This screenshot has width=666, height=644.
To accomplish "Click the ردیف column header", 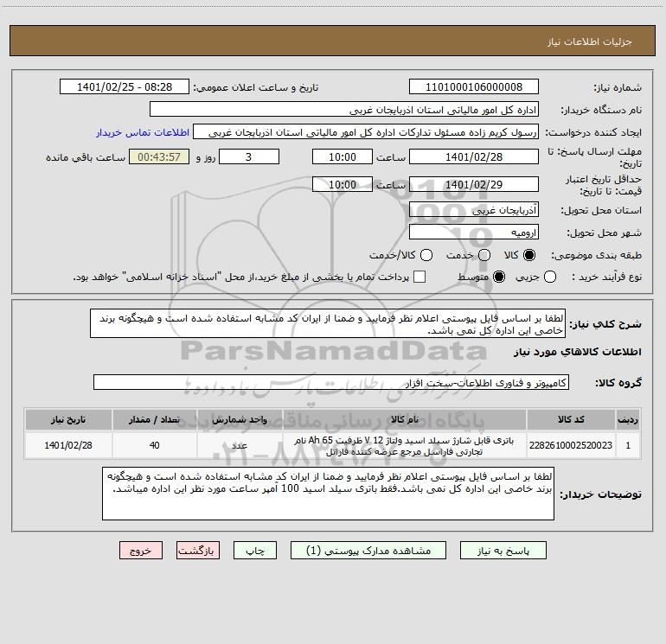I will 628,419.
